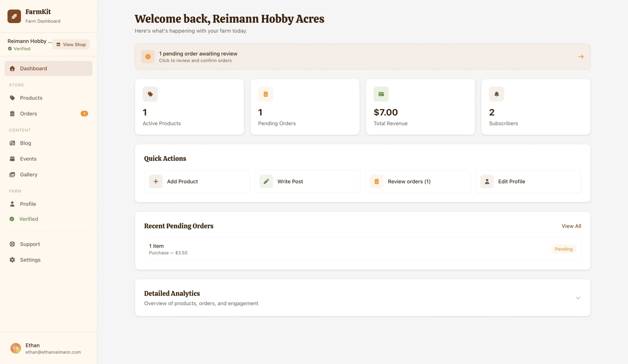The width and height of the screenshot is (628, 364).
Task: Expand Reimann Hobby name in sidebar header
Action: pyautogui.click(x=29, y=41)
